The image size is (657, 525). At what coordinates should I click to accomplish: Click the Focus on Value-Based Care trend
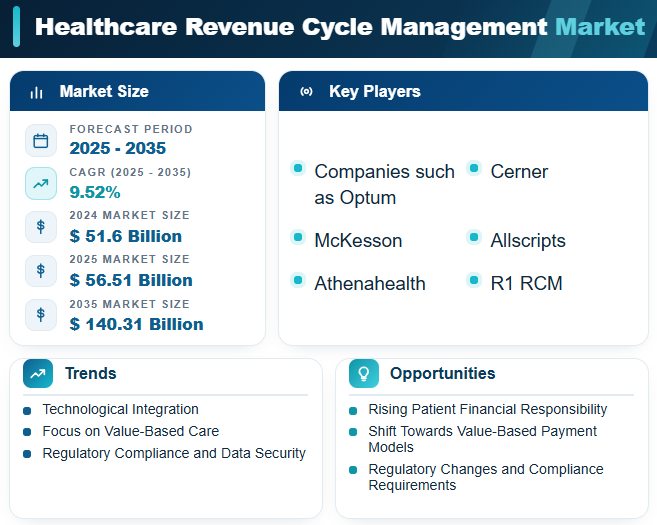130,431
